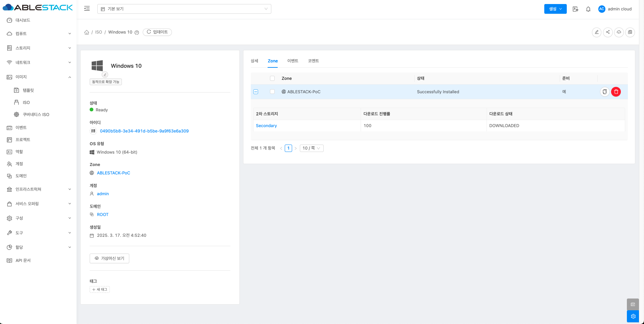The image size is (644, 324).
Task: Click the + 새 태그 add tag control
Action: click(x=100, y=289)
